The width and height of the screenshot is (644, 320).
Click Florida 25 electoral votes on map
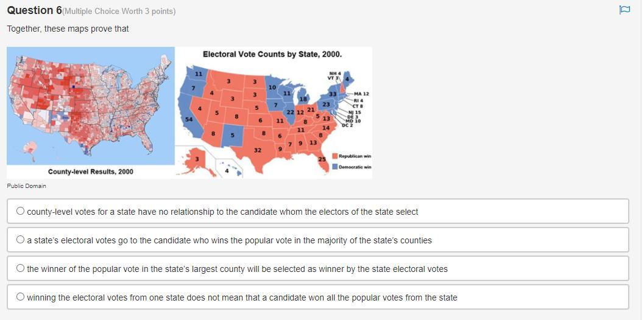pyautogui.click(x=322, y=159)
